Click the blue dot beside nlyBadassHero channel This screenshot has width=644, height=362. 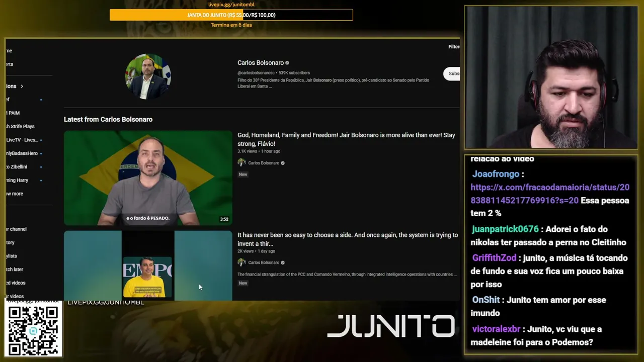click(41, 153)
